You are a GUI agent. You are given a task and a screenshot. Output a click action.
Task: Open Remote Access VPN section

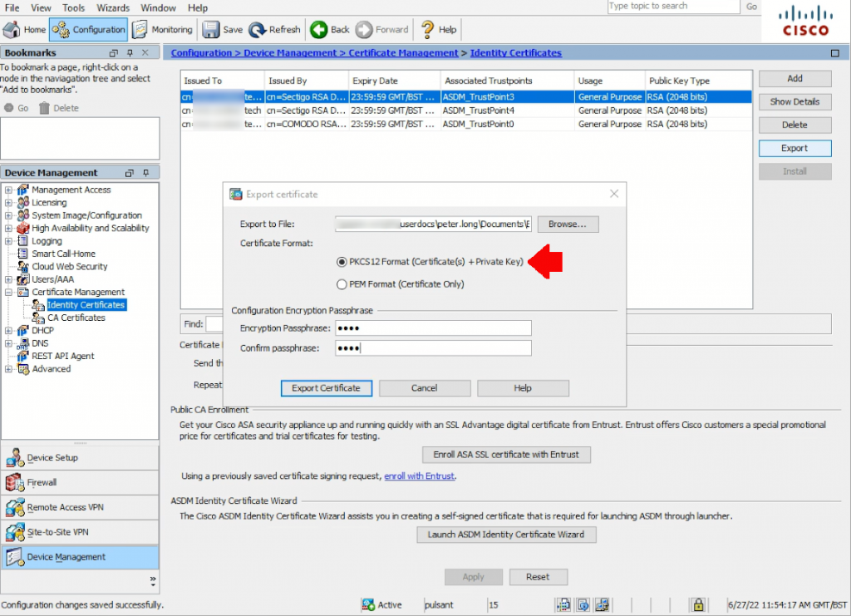tap(80, 507)
